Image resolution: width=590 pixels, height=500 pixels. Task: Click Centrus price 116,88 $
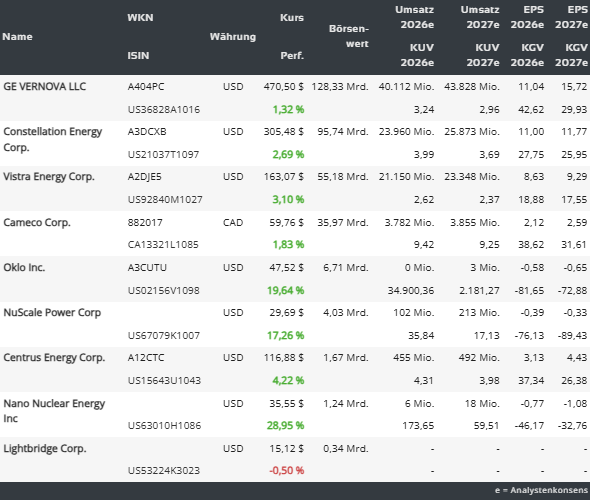click(x=283, y=357)
